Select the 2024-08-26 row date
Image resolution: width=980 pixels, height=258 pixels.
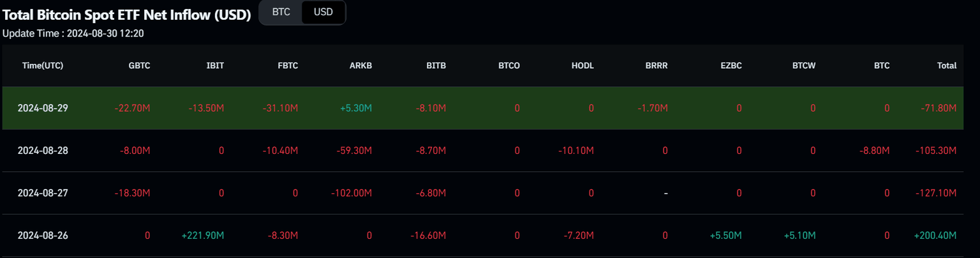pyautogui.click(x=43, y=236)
